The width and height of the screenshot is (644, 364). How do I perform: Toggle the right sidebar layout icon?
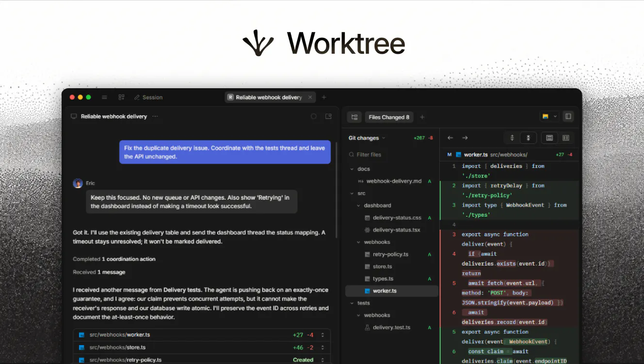pyautogui.click(x=568, y=117)
